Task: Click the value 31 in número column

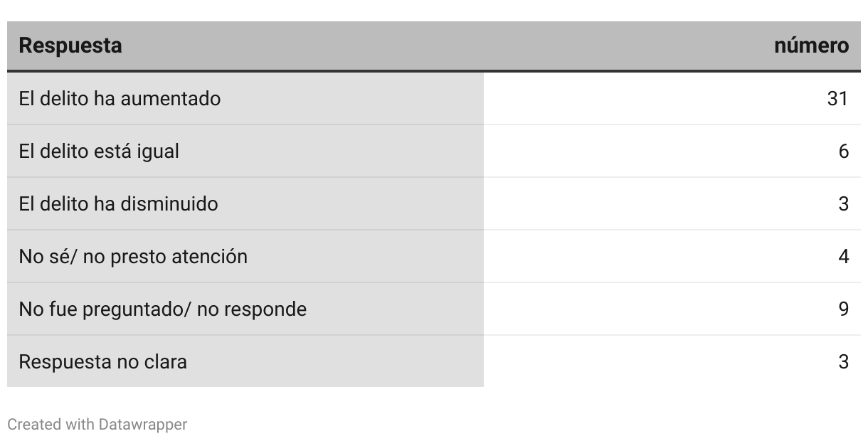Action: click(837, 98)
